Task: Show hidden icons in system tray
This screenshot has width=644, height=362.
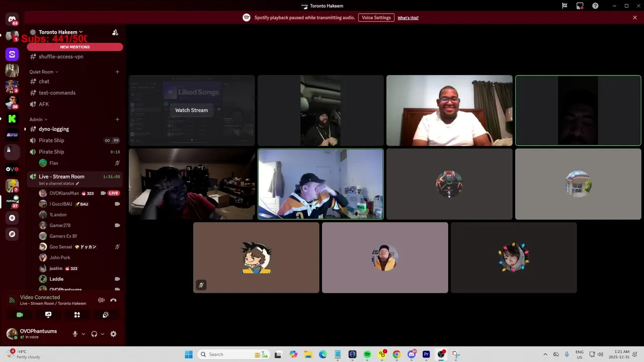Action: (x=545, y=354)
